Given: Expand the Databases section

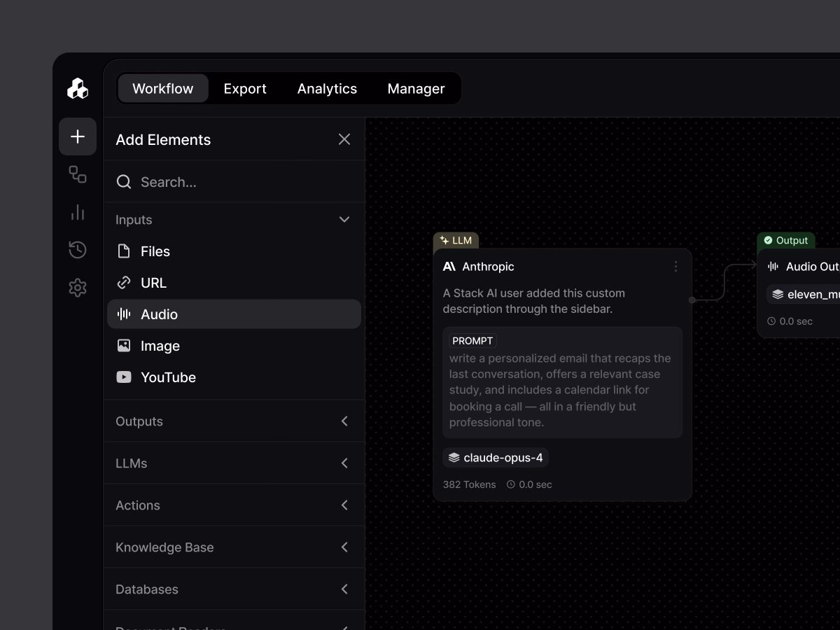Looking at the screenshot, I should 234,589.
